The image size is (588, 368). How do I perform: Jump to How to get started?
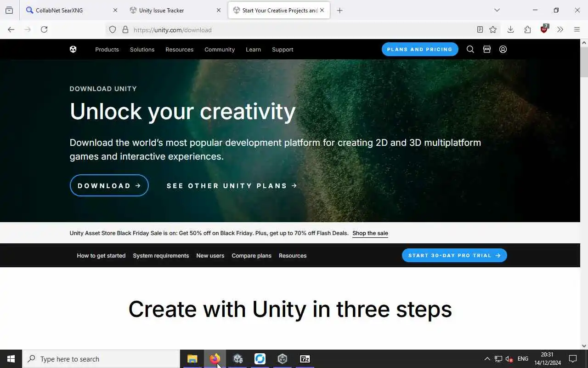101,256
